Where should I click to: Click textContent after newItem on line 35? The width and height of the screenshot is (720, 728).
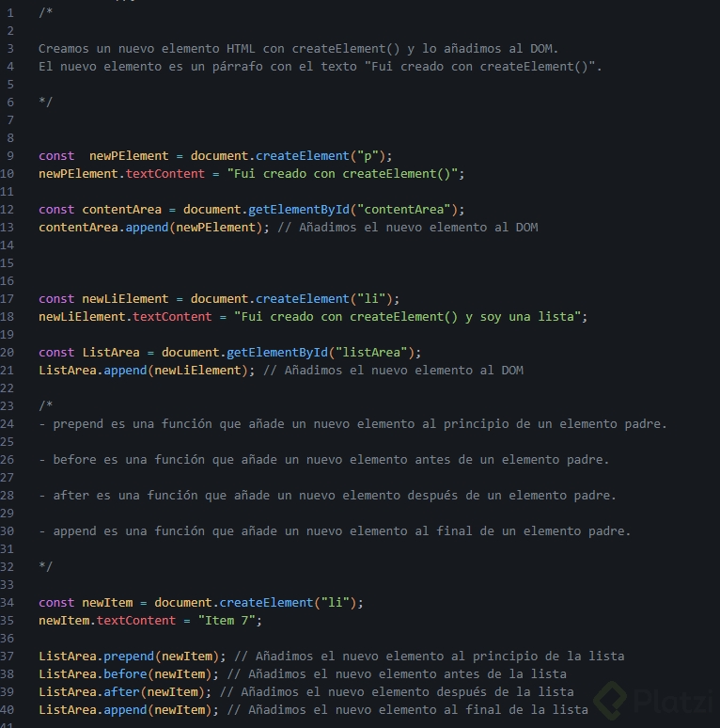pos(136,620)
